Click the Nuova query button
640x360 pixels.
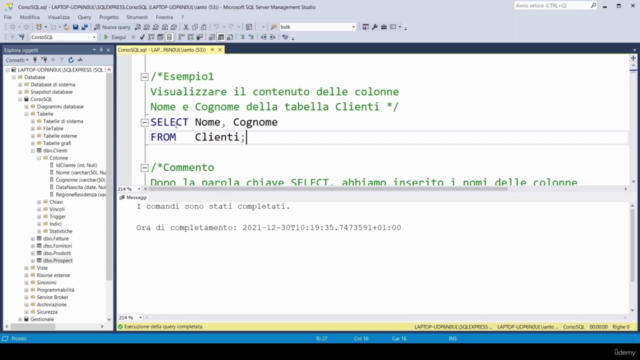(x=112, y=27)
